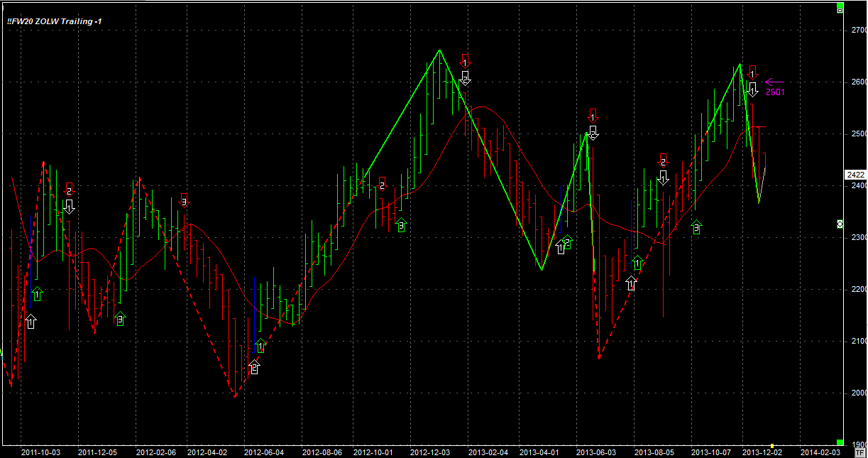Click the white up arrow 1 near 2011-10-03
The image size is (868, 458).
[31, 321]
